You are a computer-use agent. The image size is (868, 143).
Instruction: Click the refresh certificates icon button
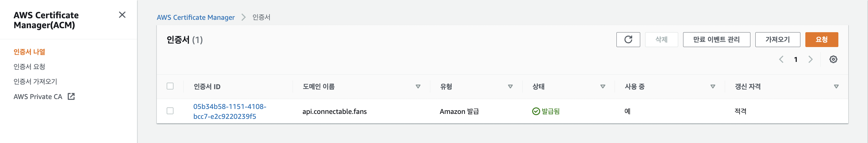pos(628,40)
